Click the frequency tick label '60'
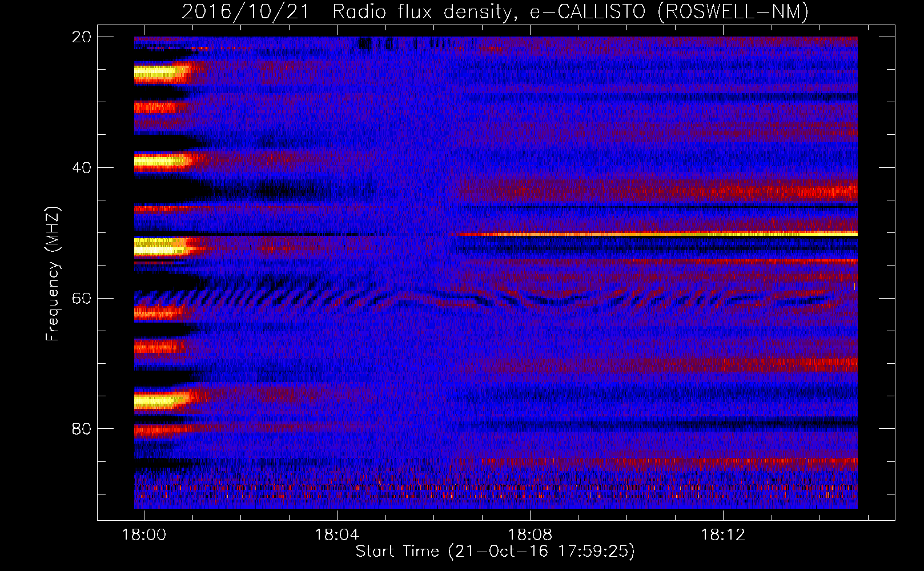The height and width of the screenshot is (571, 924). click(82, 298)
